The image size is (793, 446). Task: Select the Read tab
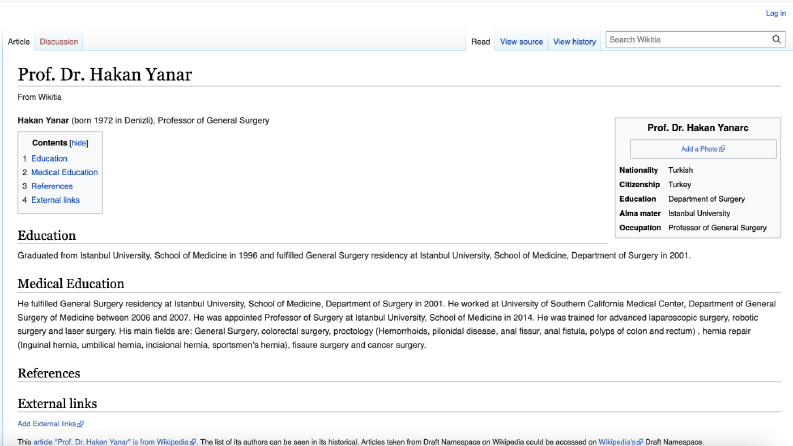coord(480,41)
